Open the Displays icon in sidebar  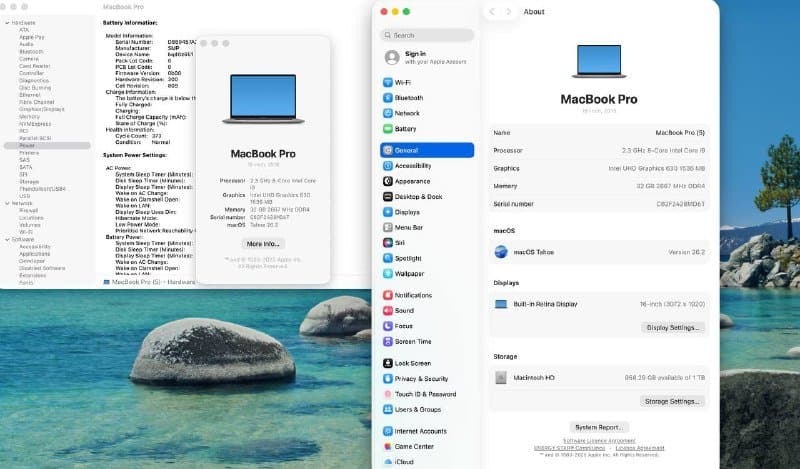click(388, 212)
